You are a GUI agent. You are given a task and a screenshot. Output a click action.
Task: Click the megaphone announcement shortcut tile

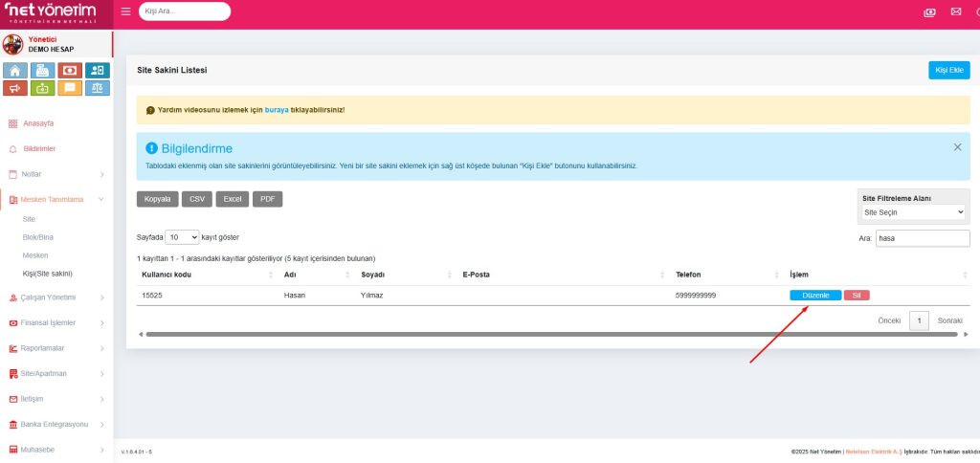tap(14, 88)
